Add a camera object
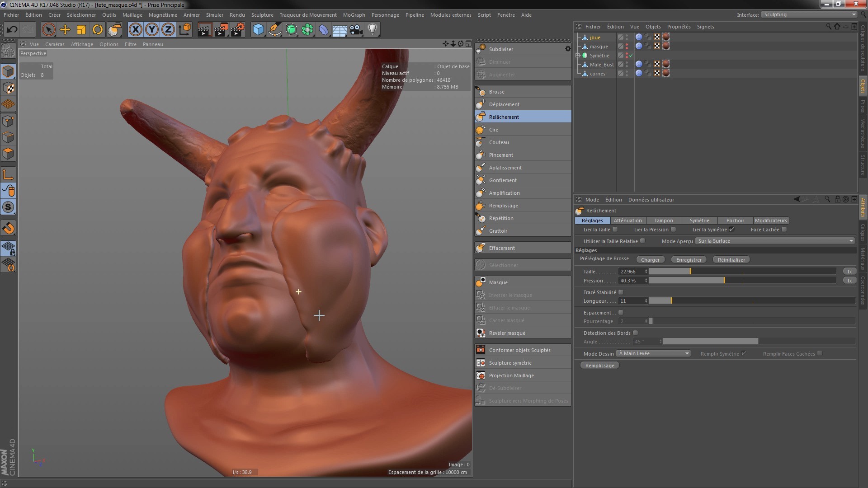Screen dimensions: 868x488 [356, 30]
